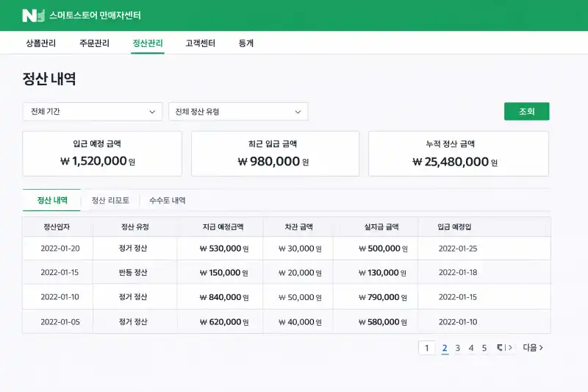Open the 상품관리 menu
Image resolution: width=588 pixels, height=392 pixels.
pyautogui.click(x=41, y=43)
